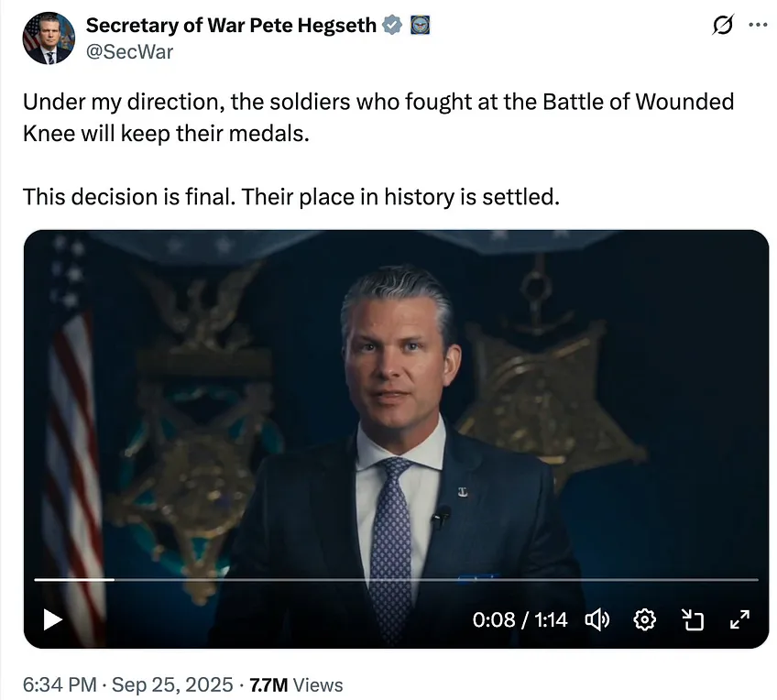Open the @SecWar handle link

tap(129, 51)
